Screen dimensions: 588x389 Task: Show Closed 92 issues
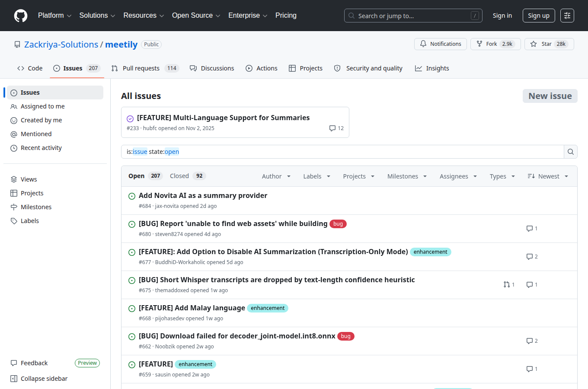(188, 176)
